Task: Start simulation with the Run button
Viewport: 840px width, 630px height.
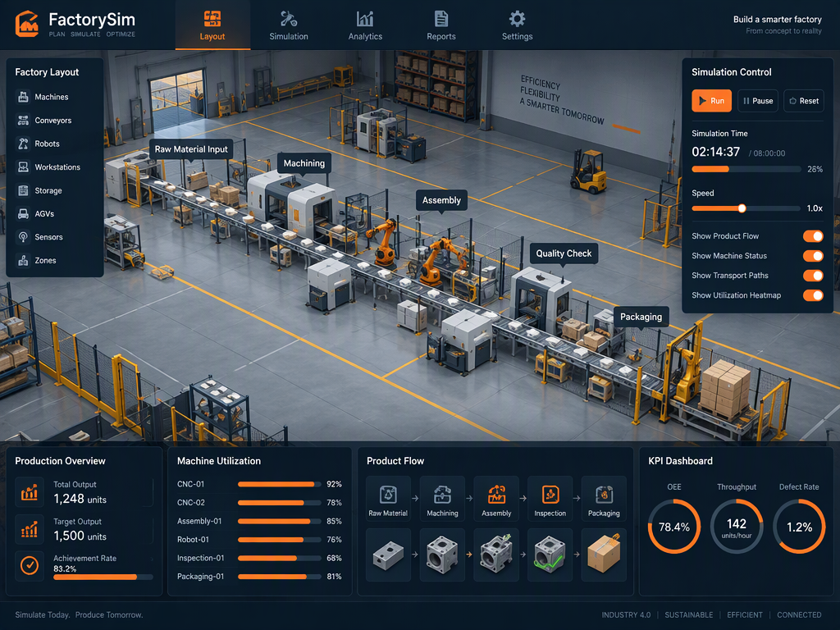Action: coord(711,101)
